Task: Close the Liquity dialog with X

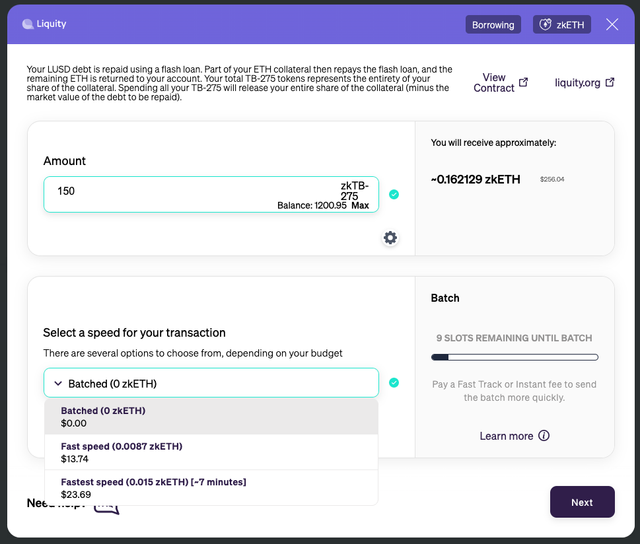Action: pyautogui.click(x=612, y=24)
